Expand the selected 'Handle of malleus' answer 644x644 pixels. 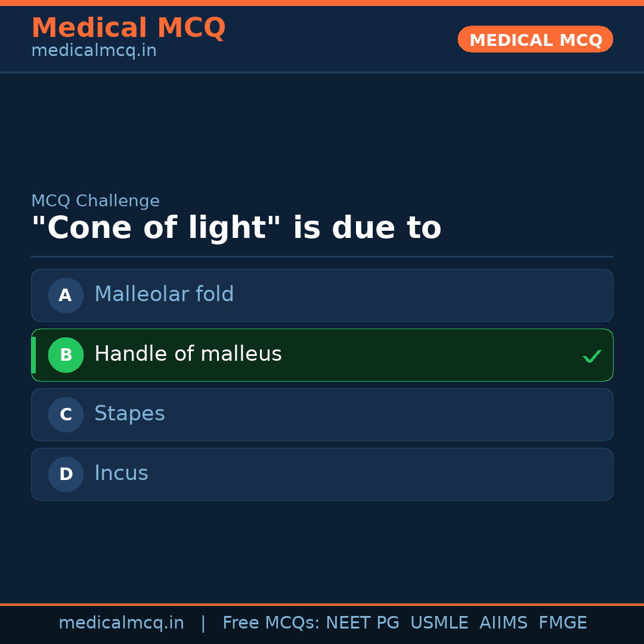pyautogui.click(x=322, y=355)
